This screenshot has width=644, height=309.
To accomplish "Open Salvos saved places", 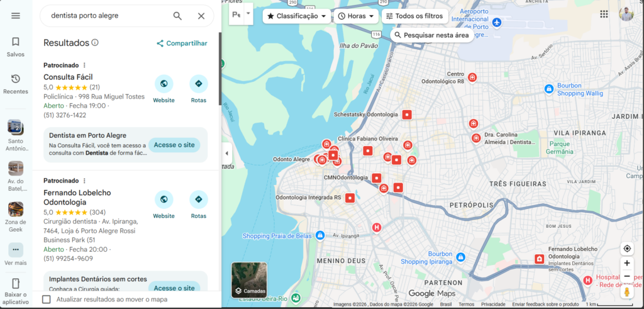I will pos(16,47).
